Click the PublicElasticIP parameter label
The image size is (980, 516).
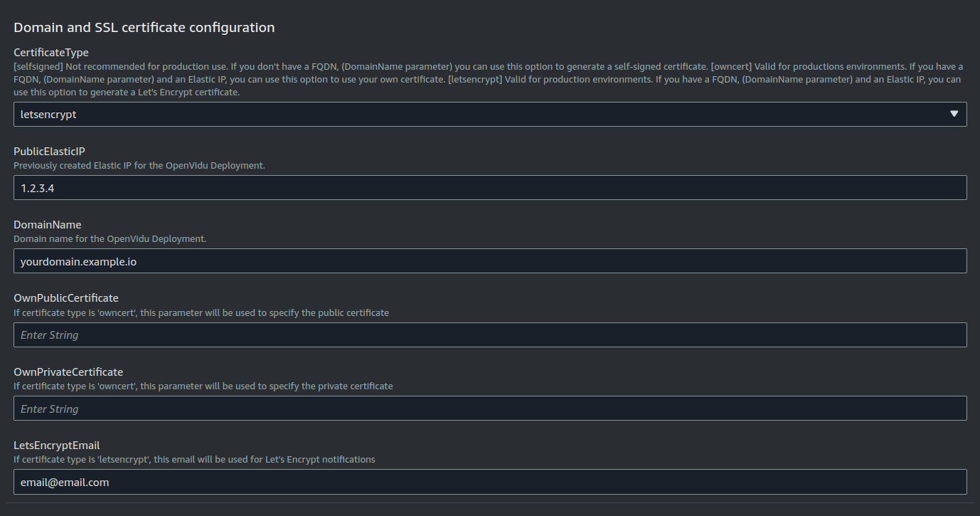[x=49, y=151]
